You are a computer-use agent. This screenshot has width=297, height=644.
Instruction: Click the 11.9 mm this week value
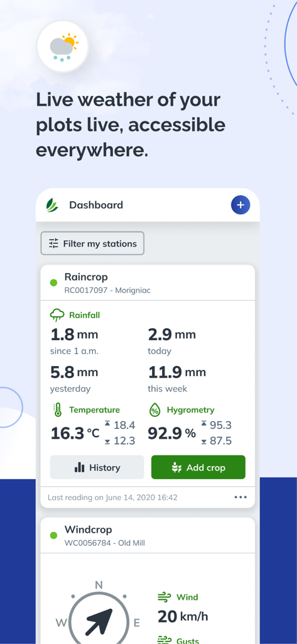[177, 372]
